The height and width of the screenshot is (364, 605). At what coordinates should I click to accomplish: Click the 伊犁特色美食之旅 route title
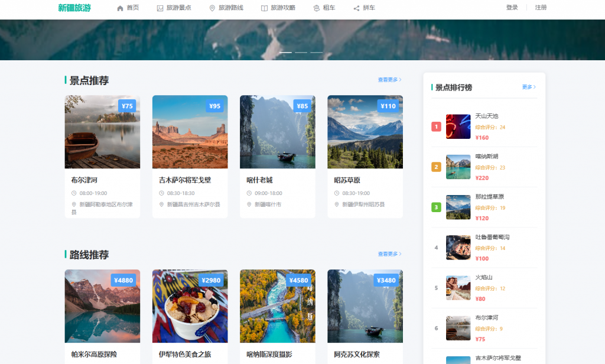pos(185,355)
